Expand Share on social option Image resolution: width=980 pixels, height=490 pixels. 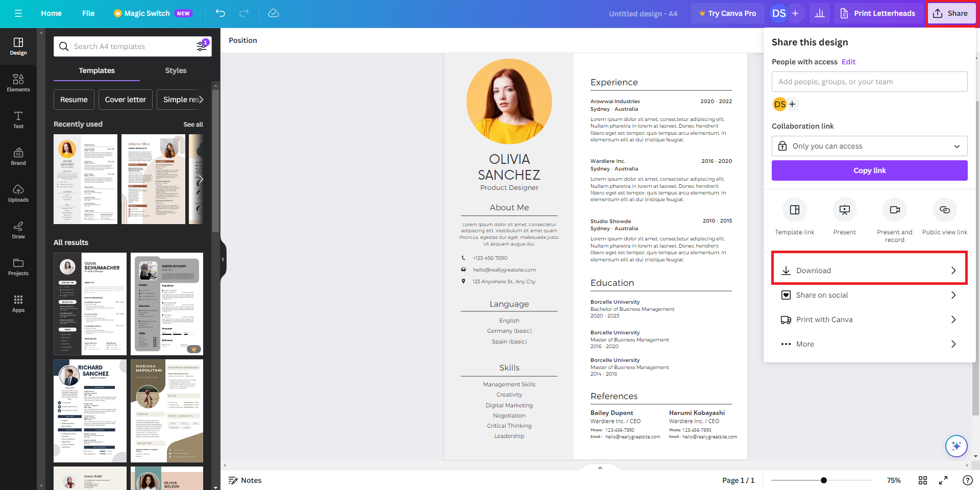pyautogui.click(x=870, y=295)
